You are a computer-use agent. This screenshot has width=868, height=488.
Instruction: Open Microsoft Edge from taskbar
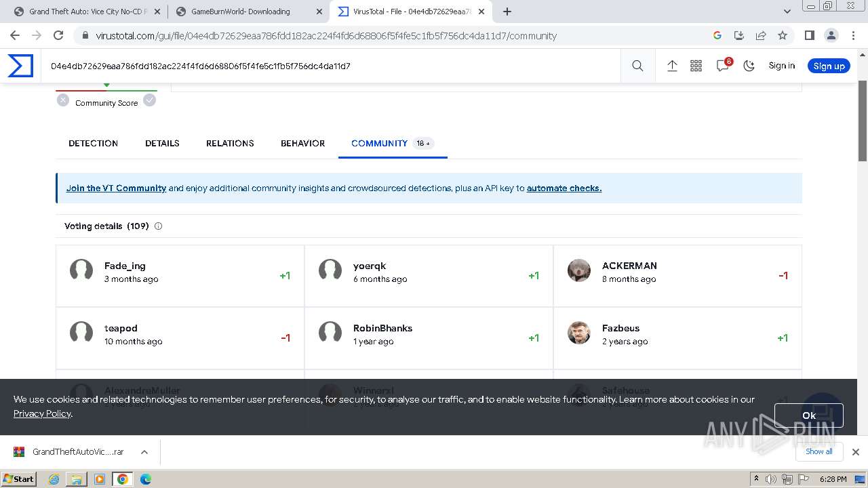point(145,479)
